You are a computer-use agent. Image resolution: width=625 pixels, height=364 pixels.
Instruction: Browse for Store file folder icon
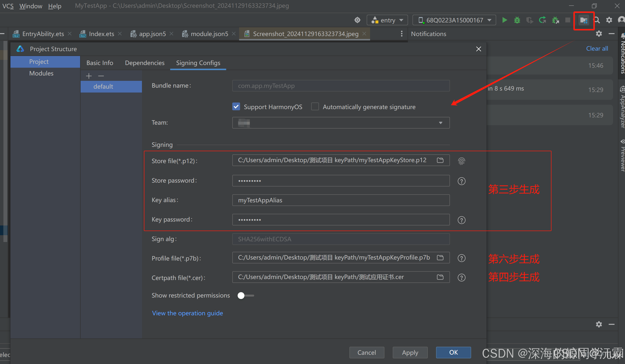click(x=440, y=160)
